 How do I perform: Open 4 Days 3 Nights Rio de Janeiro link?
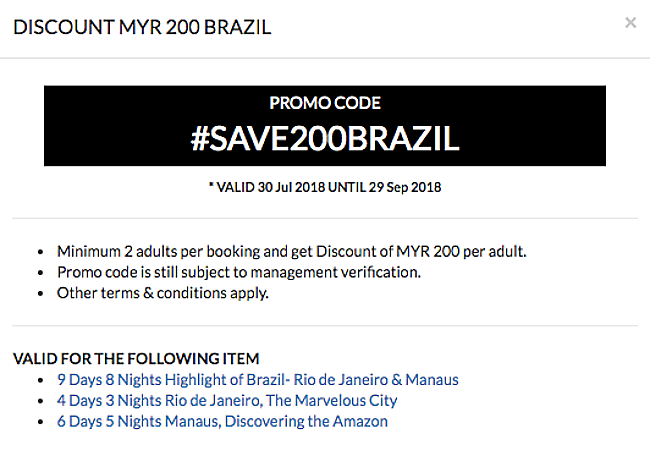pyautogui.click(x=227, y=400)
